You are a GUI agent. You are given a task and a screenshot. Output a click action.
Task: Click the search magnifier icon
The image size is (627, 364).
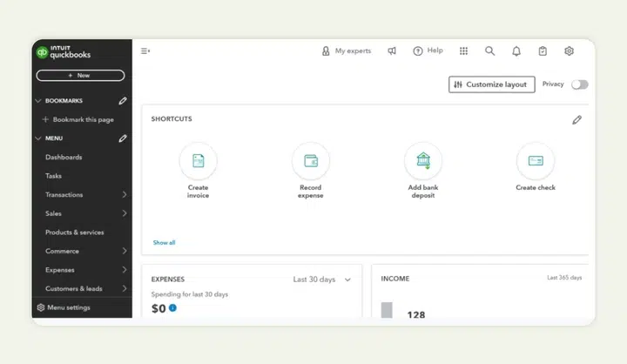pos(489,51)
